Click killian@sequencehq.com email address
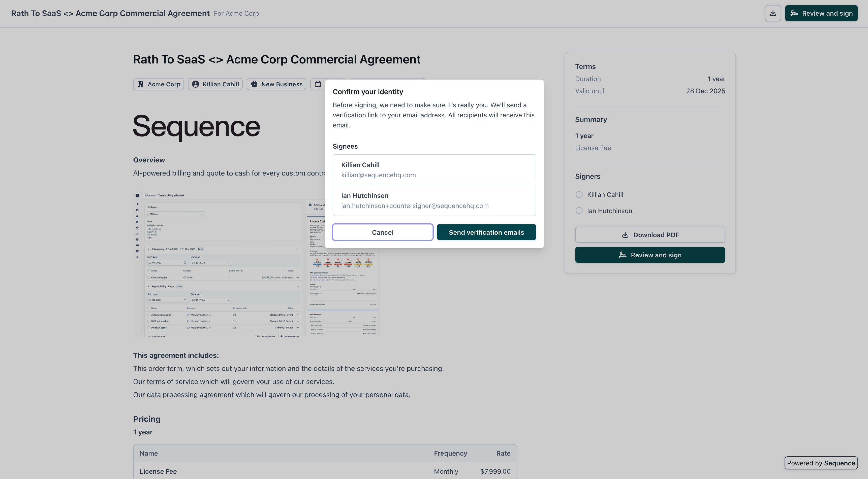868x479 pixels. click(378, 175)
